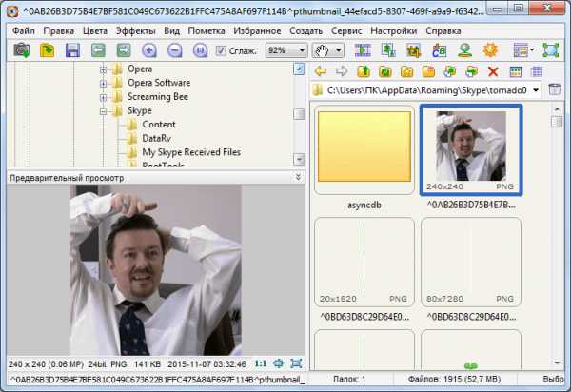Select the Content folder in tree

point(158,125)
